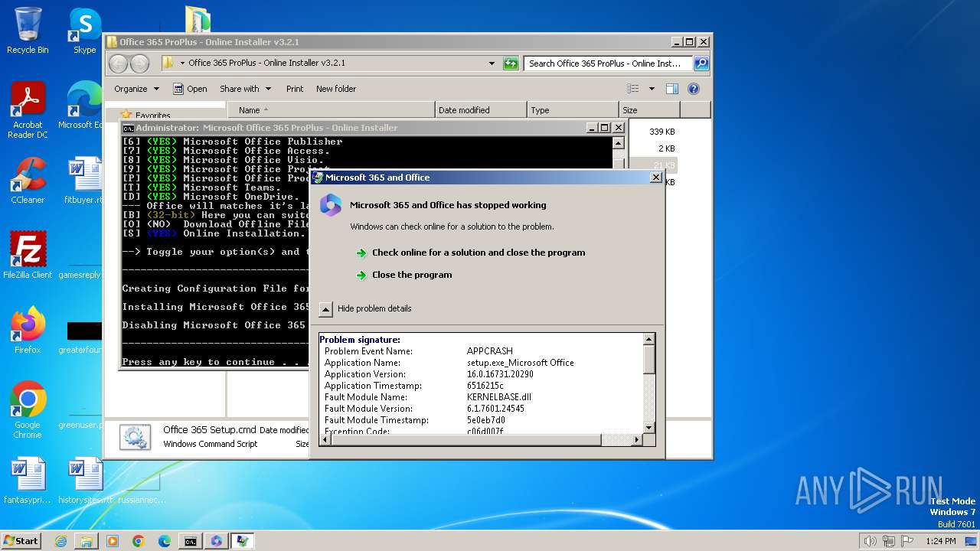Click the Explorer Back button

118,64
